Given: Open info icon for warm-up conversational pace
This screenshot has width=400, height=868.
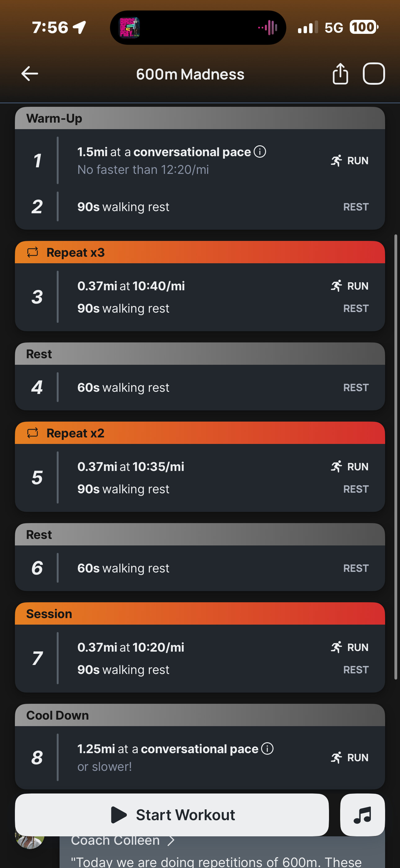Looking at the screenshot, I should click(x=260, y=151).
